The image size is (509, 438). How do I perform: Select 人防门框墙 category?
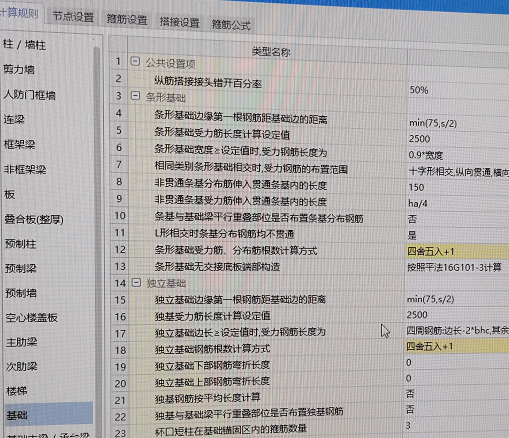(x=30, y=95)
